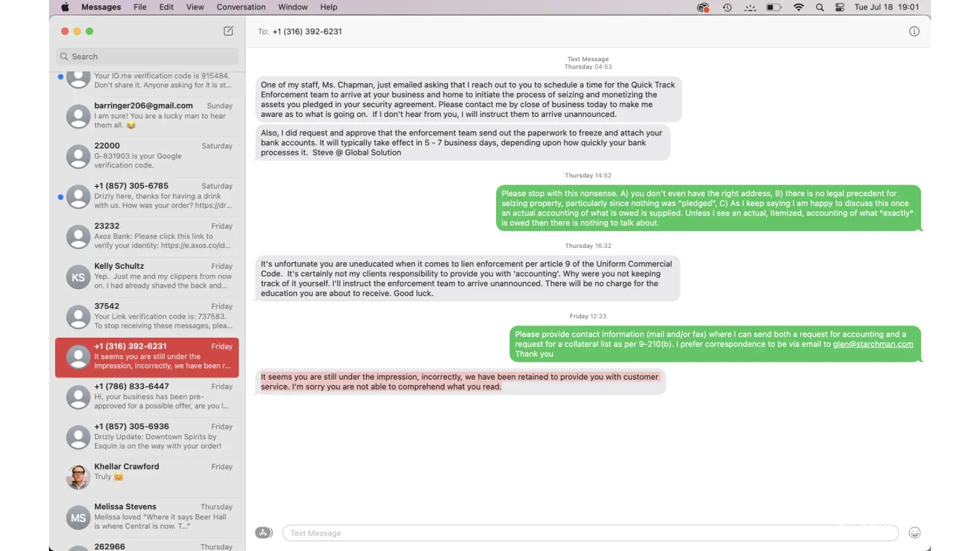The image size is (980, 551).
Task: Open Control Center from the menu bar
Action: tap(839, 7)
